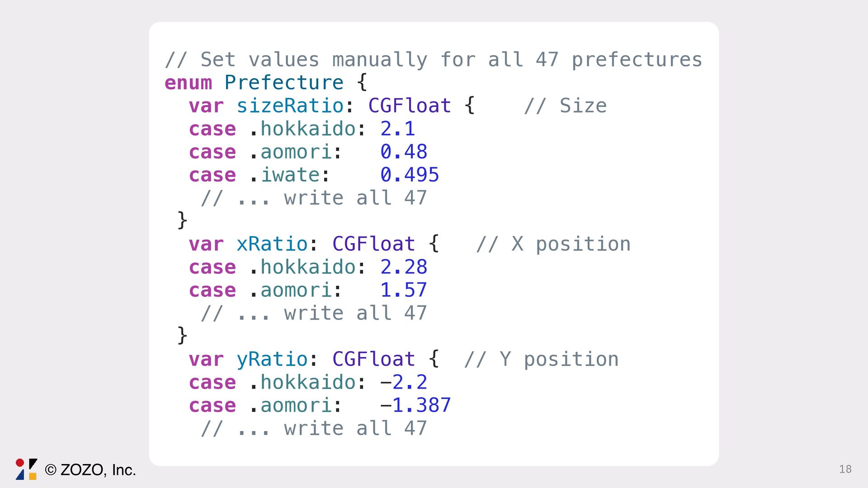Viewport: 868px width, 488px height.
Task: Click the '// Size' comment
Action: coord(565,106)
